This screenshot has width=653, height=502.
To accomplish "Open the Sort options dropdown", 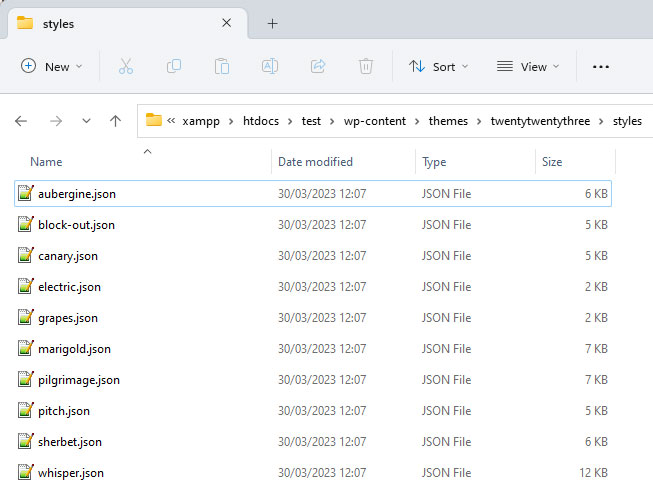I will (432, 66).
